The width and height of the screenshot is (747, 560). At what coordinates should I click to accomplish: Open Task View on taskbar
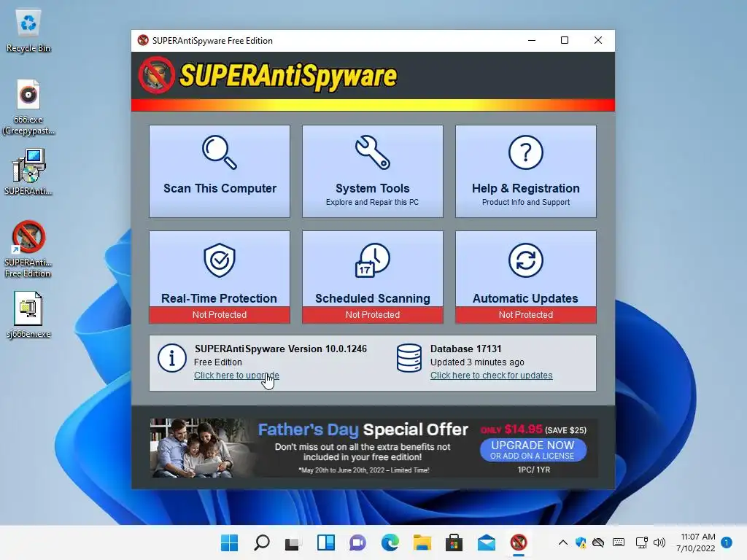[293, 542]
